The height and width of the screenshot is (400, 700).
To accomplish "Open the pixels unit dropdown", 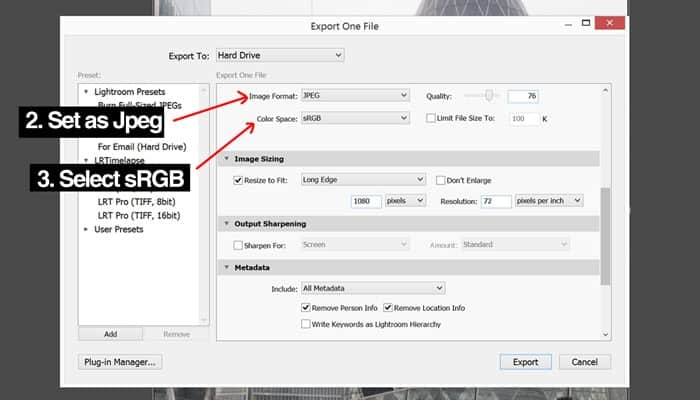I will (405, 201).
